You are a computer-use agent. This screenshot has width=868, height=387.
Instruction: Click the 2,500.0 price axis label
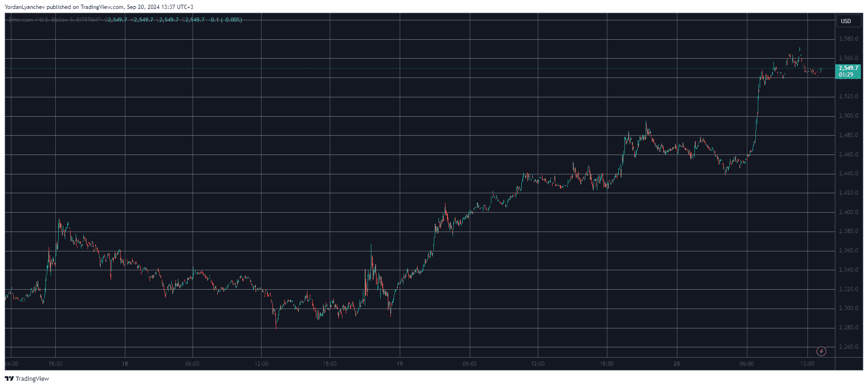(x=849, y=116)
